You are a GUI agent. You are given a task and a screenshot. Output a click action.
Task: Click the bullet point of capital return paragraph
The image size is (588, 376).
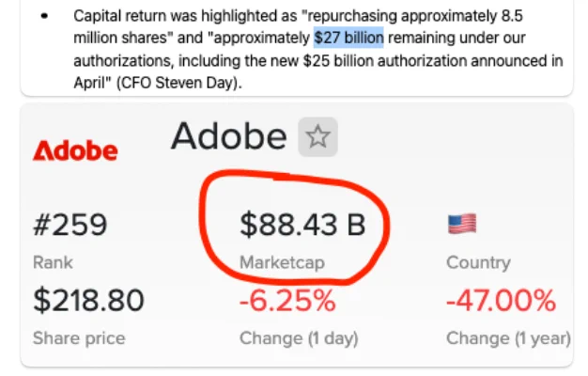point(44,16)
